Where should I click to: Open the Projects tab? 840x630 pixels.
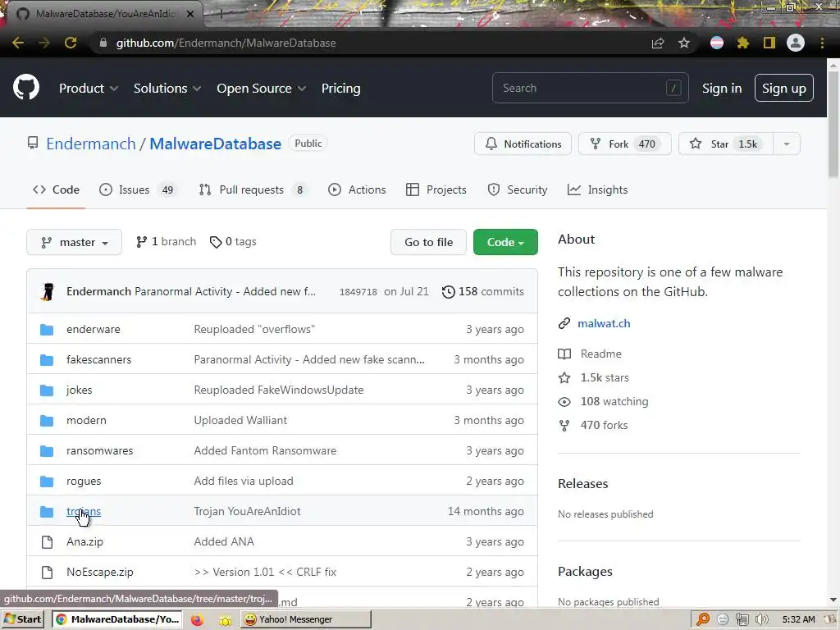(x=436, y=189)
